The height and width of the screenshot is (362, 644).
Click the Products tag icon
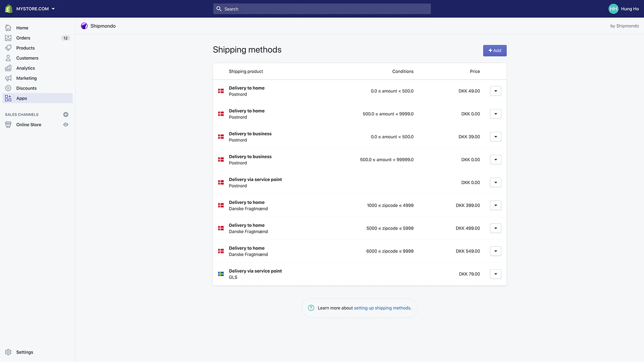coord(8,48)
